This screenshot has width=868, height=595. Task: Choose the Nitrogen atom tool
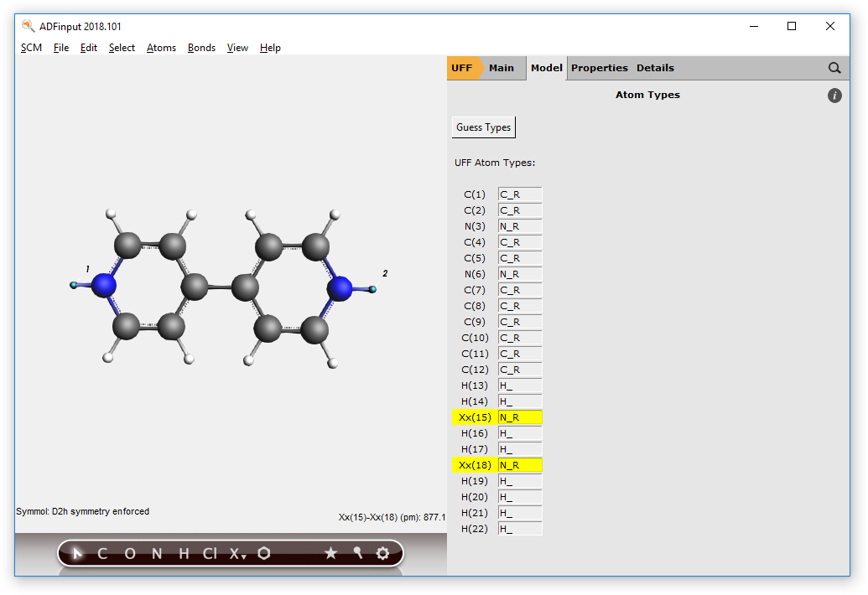tap(157, 554)
